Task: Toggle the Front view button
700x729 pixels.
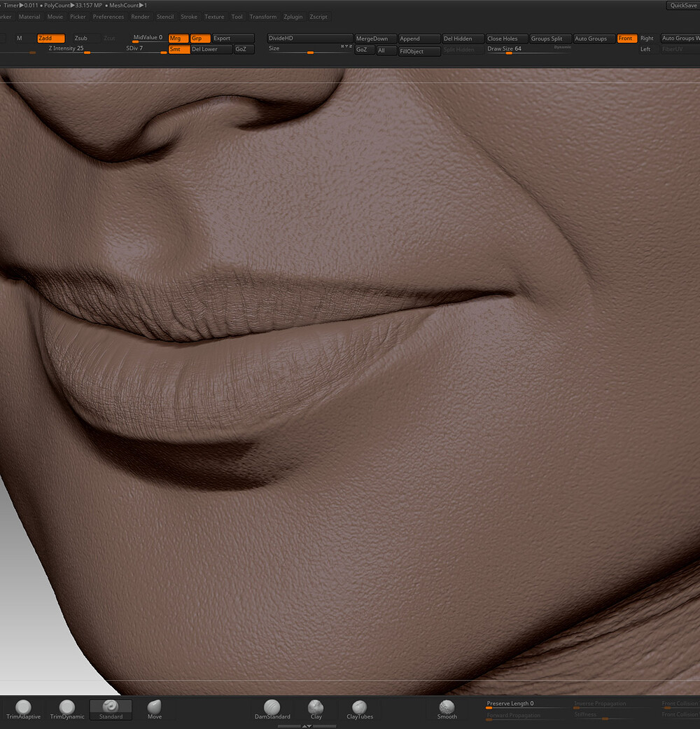Action: pos(626,39)
